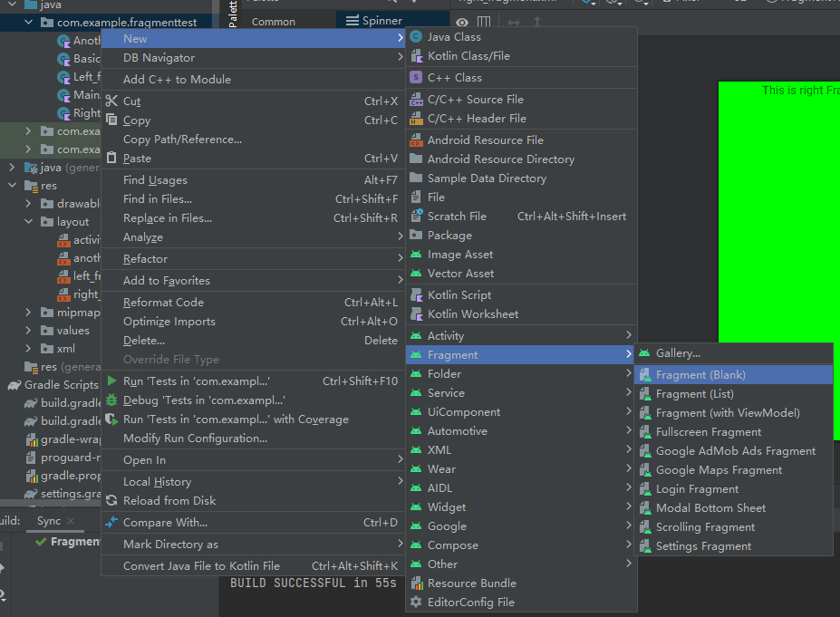Choose Settings Fragment

coord(733,546)
